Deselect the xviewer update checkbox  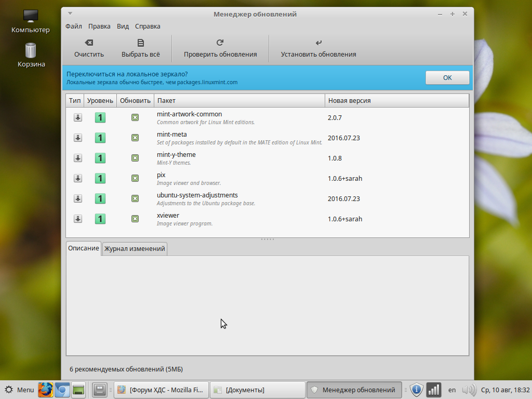(135, 219)
